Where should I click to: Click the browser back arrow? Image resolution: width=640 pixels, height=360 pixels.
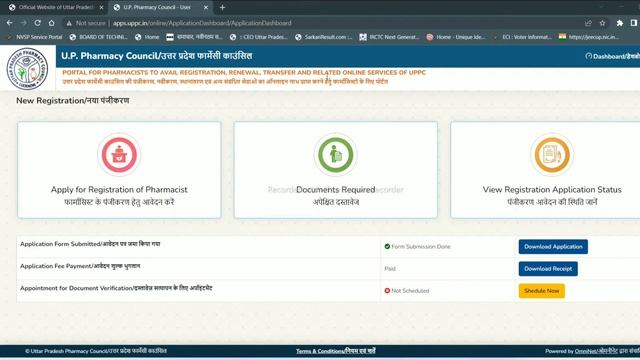click(x=9, y=23)
